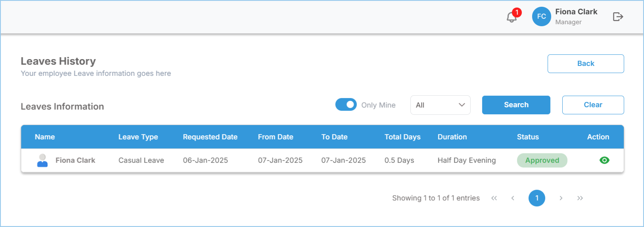The width and height of the screenshot is (644, 227).
Task: Go to next page of entries
Action: click(561, 198)
